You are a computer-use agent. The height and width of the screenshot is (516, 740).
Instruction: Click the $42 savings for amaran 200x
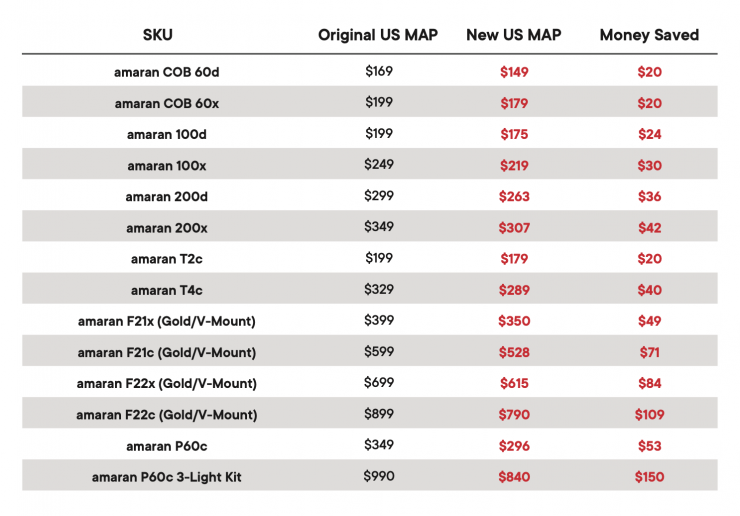pos(649,228)
